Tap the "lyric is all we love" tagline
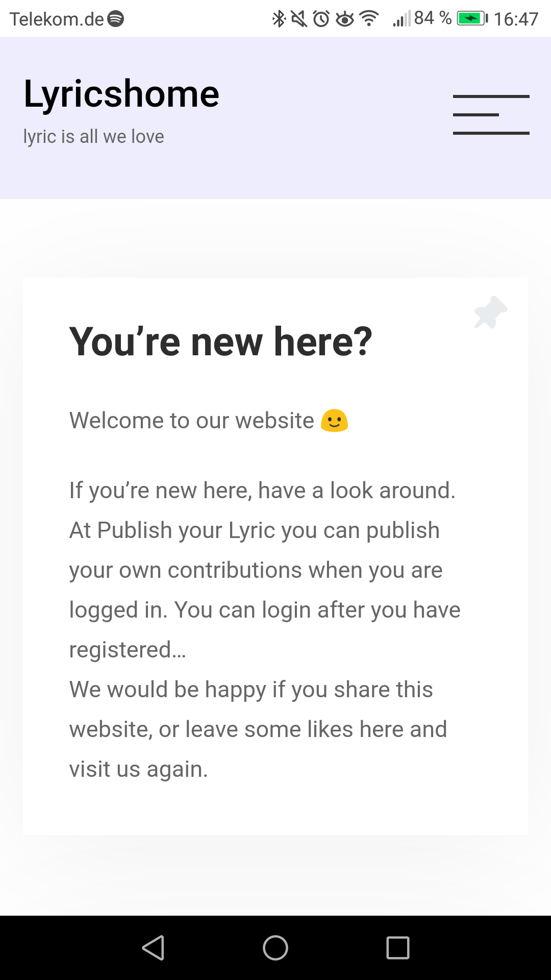This screenshot has height=980, width=551. point(94,137)
